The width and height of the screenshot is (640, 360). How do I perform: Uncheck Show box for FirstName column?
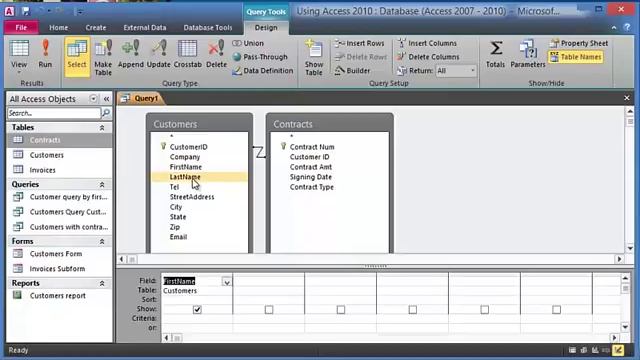[197, 310]
